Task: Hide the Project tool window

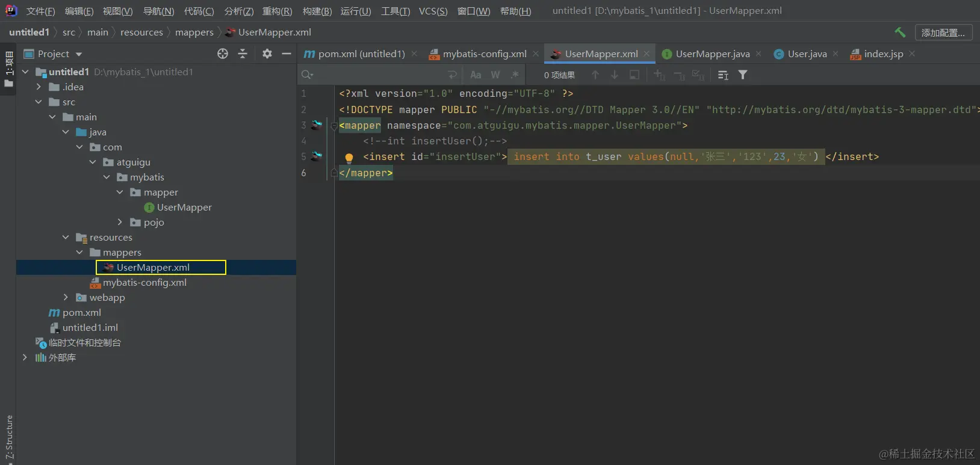Action: click(287, 54)
